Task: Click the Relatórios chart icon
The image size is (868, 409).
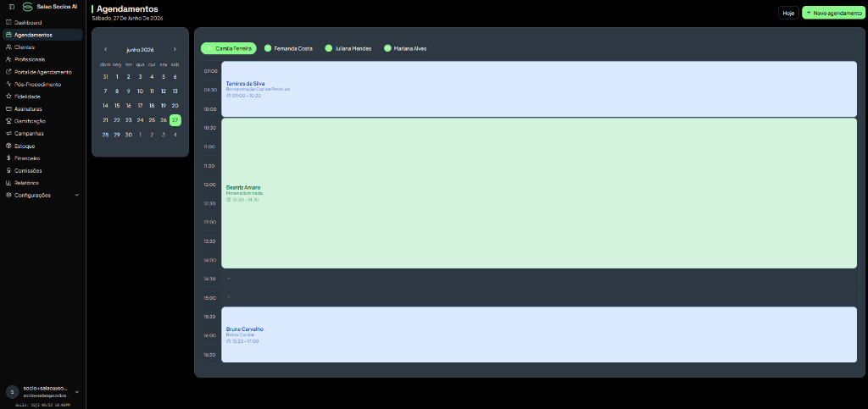Action: 8,182
